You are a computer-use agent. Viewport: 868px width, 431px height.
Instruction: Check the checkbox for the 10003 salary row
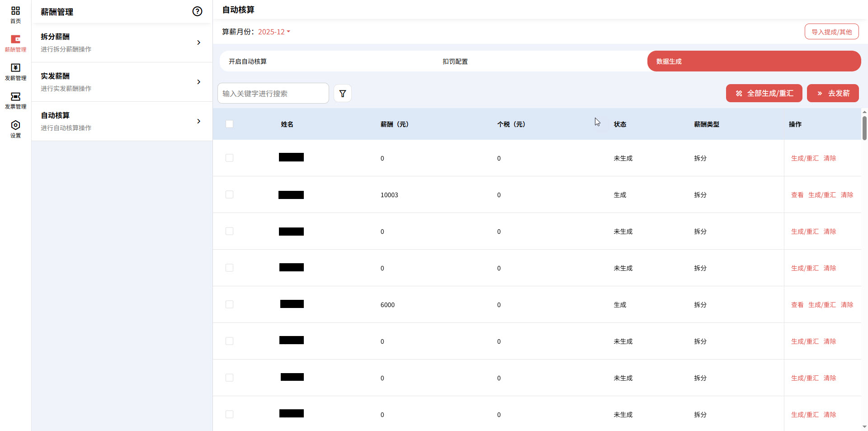[x=229, y=194]
